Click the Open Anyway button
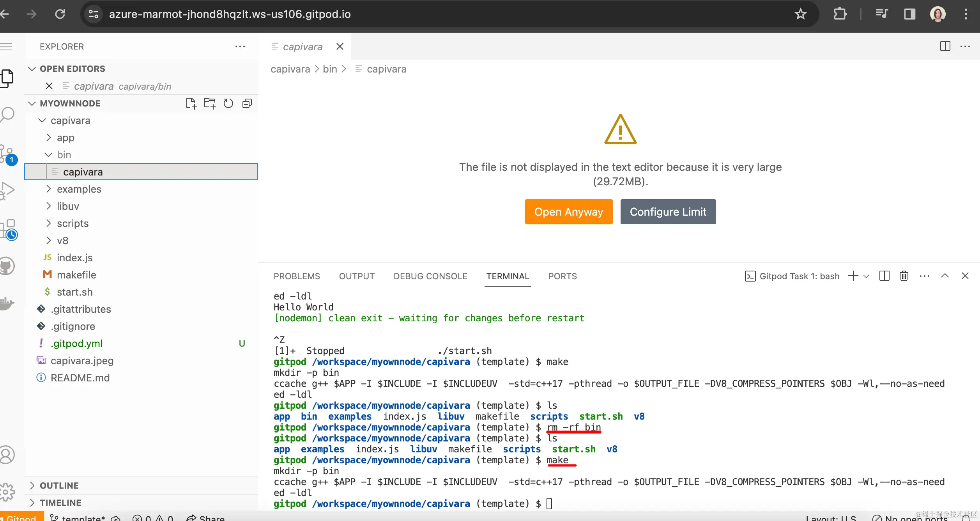Screen dimensions: 980x521 568,212
